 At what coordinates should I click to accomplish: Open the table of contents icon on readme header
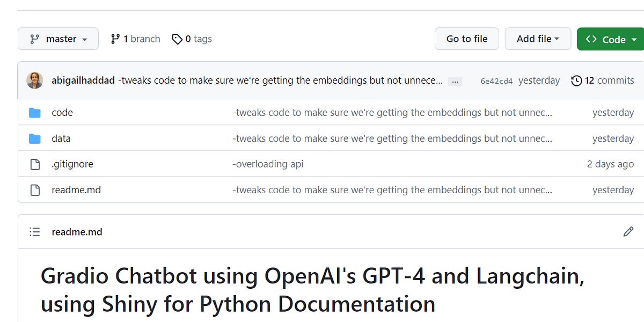[35, 231]
